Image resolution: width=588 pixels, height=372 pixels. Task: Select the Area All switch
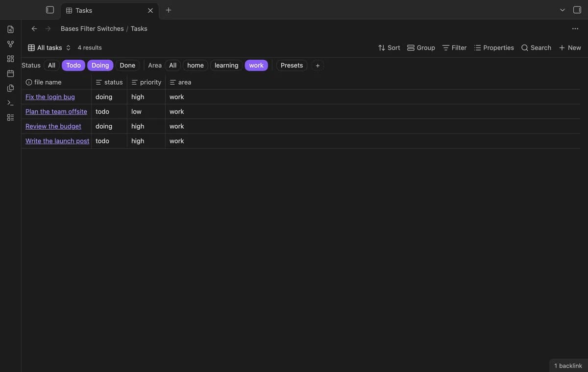click(x=172, y=66)
